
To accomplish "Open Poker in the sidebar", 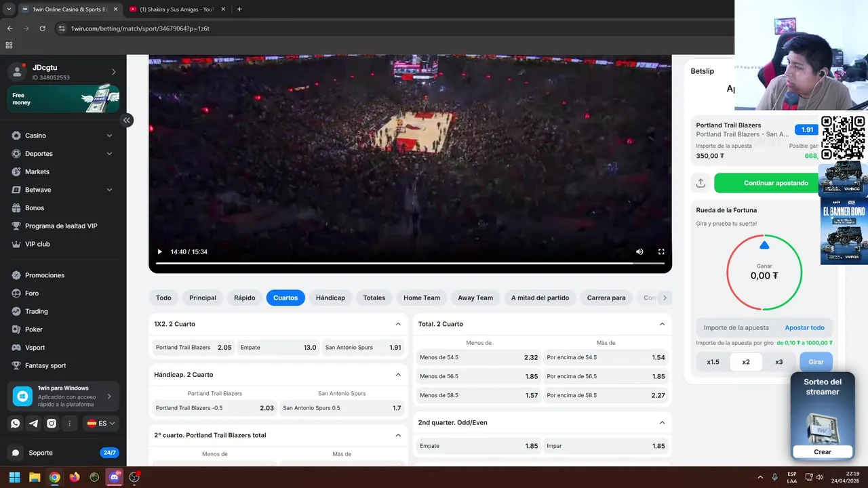I will point(34,329).
